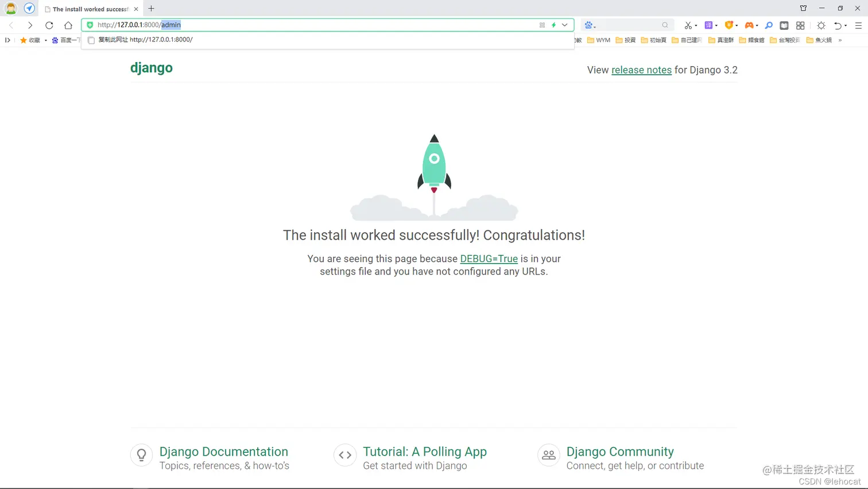Click the rocket illustration image

tap(434, 178)
